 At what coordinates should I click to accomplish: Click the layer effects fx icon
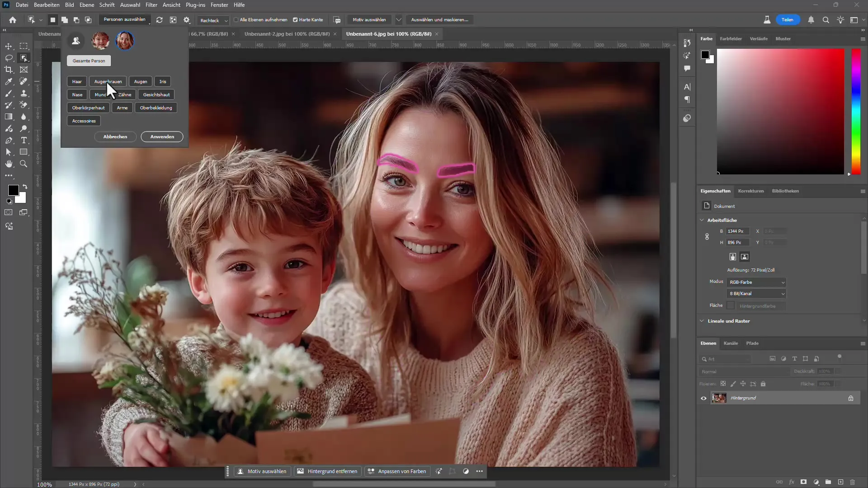point(792,482)
